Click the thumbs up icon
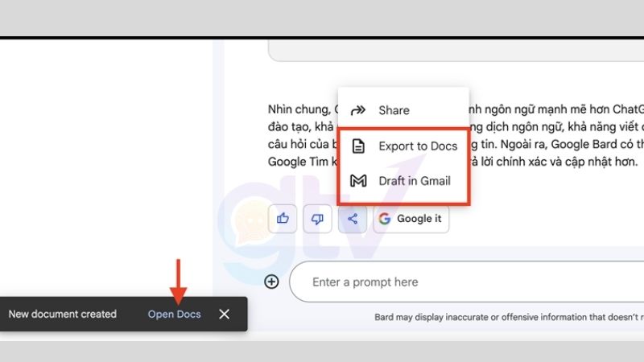The width and height of the screenshot is (644, 362). pos(283,218)
